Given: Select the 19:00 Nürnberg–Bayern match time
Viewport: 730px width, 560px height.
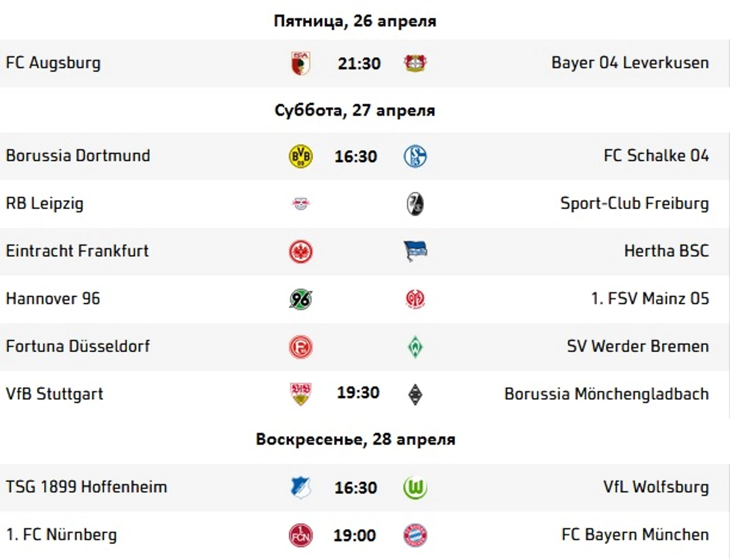Looking at the screenshot, I should coord(354,536).
